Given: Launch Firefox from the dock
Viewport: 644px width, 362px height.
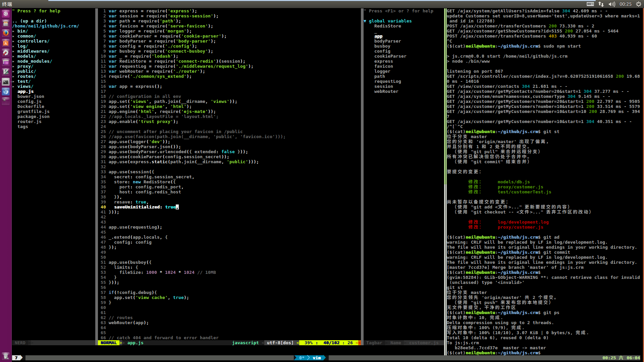Looking at the screenshot, I should [x=6, y=33].
